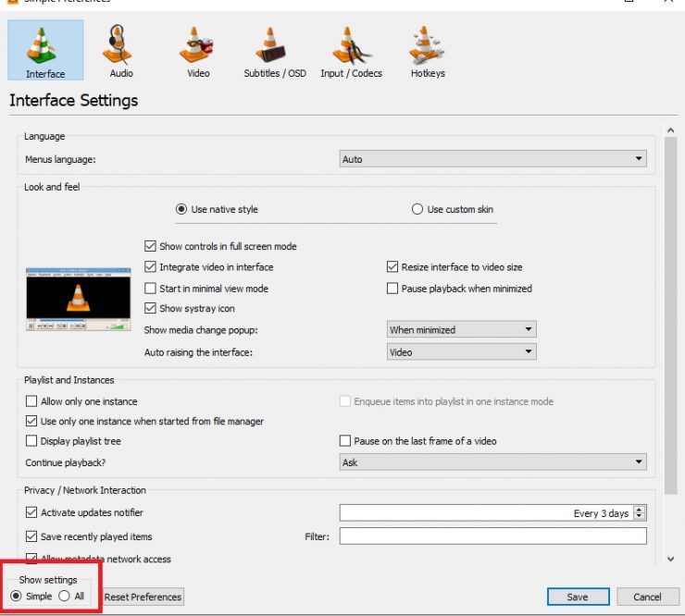685x616 pixels.
Task: Open the Audio preferences category
Action: coord(121,52)
